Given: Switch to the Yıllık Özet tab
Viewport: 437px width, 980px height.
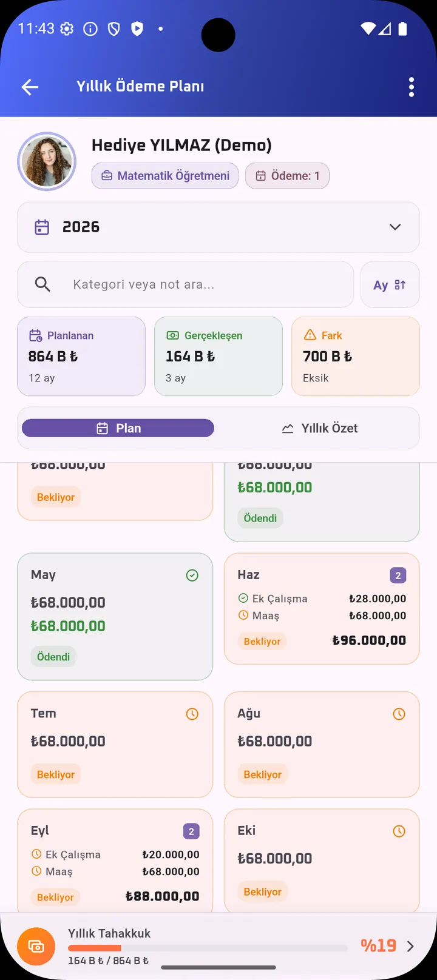Looking at the screenshot, I should 320,428.
